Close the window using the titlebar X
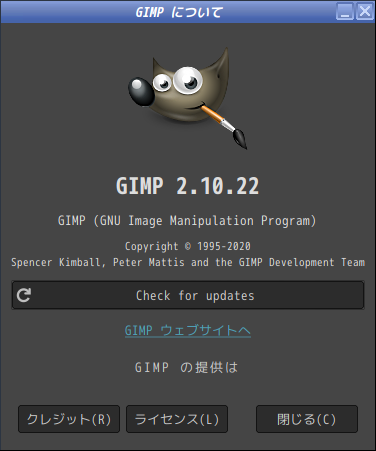 (365, 12)
